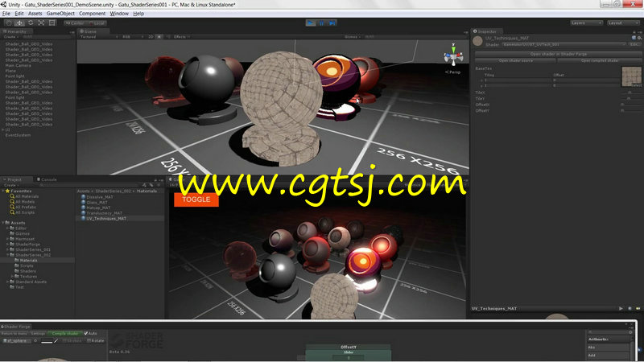Select the Hand tool in the toolbar
The height and width of the screenshot is (362, 644).
[x=8, y=23]
